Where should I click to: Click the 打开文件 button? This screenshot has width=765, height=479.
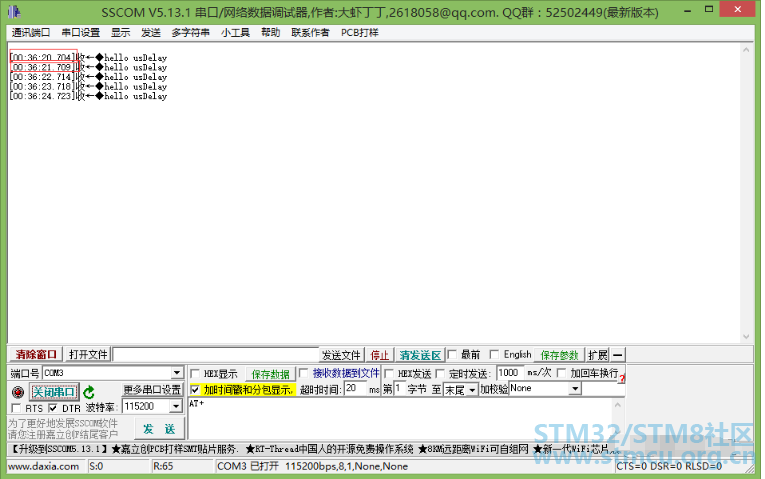coord(88,355)
